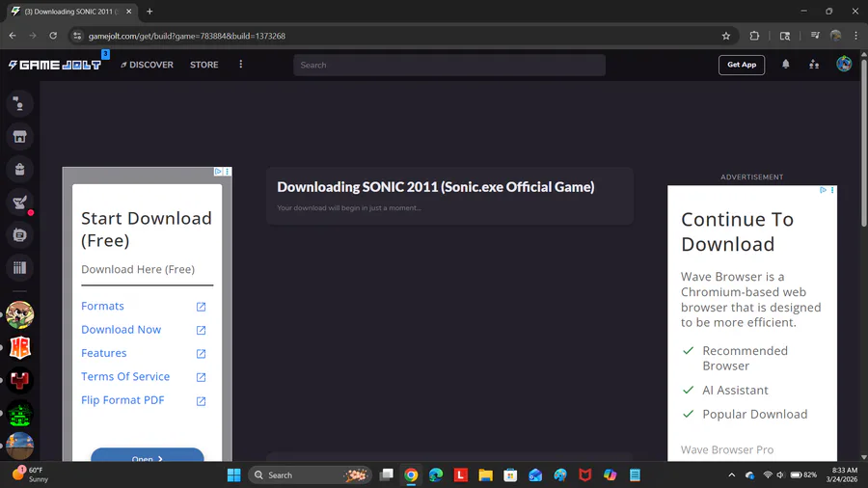Open the three-dot more menu in navbar
Viewport: 868px width, 488px height.
point(241,65)
